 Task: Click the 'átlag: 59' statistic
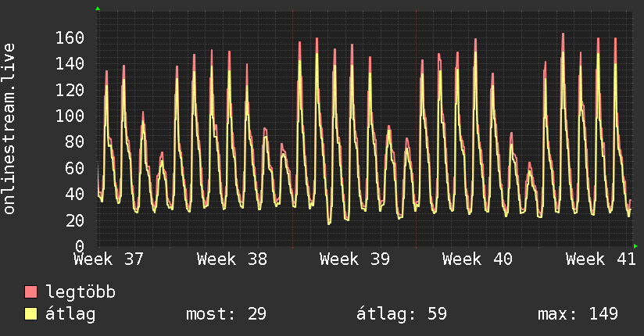[401, 314]
